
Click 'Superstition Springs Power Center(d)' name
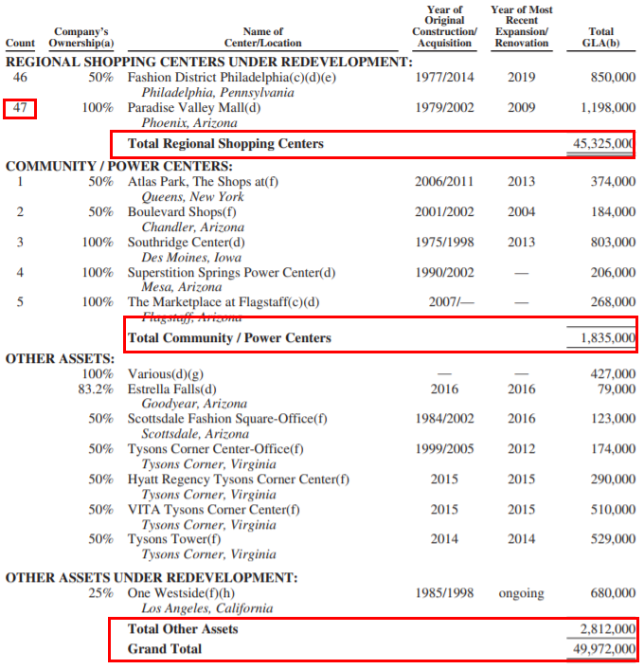tap(232, 273)
